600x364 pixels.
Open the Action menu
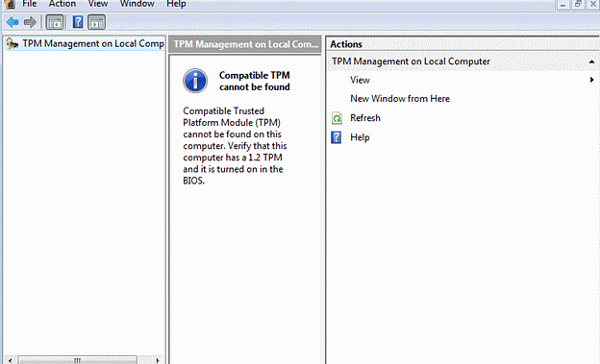click(62, 4)
